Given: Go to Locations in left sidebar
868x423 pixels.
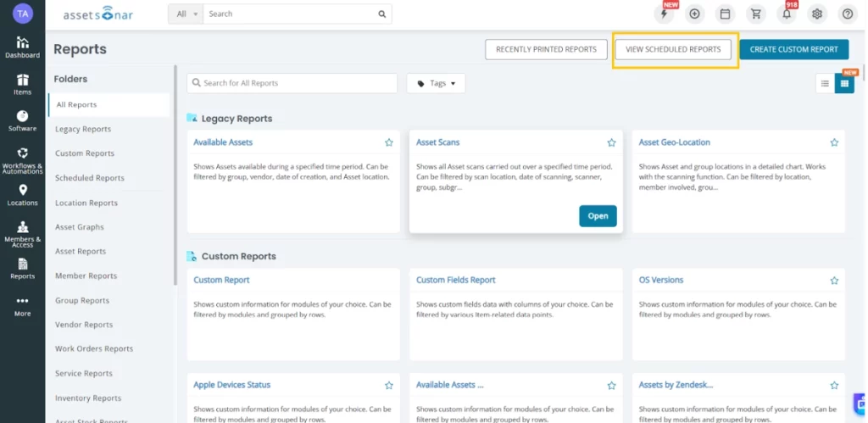Looking at the screenshot, I should [x=22, y=195].
